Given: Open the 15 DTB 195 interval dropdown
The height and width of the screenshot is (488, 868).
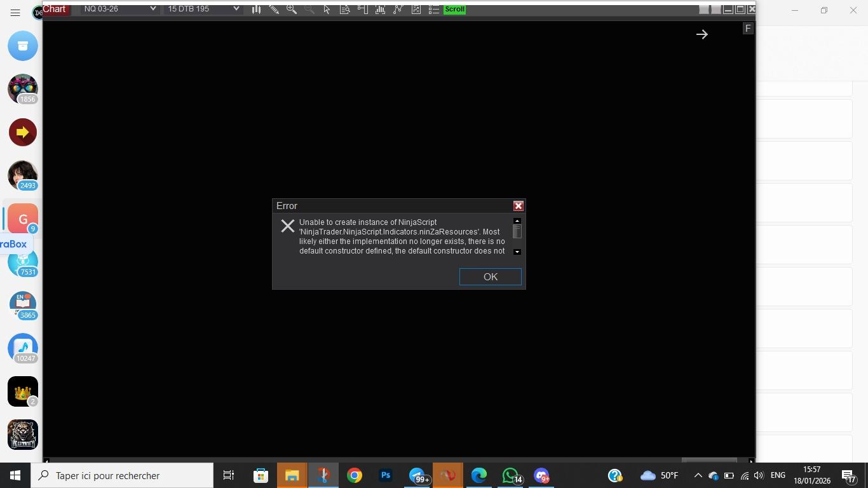Looking at the screenshot, I should coord(203,9).
